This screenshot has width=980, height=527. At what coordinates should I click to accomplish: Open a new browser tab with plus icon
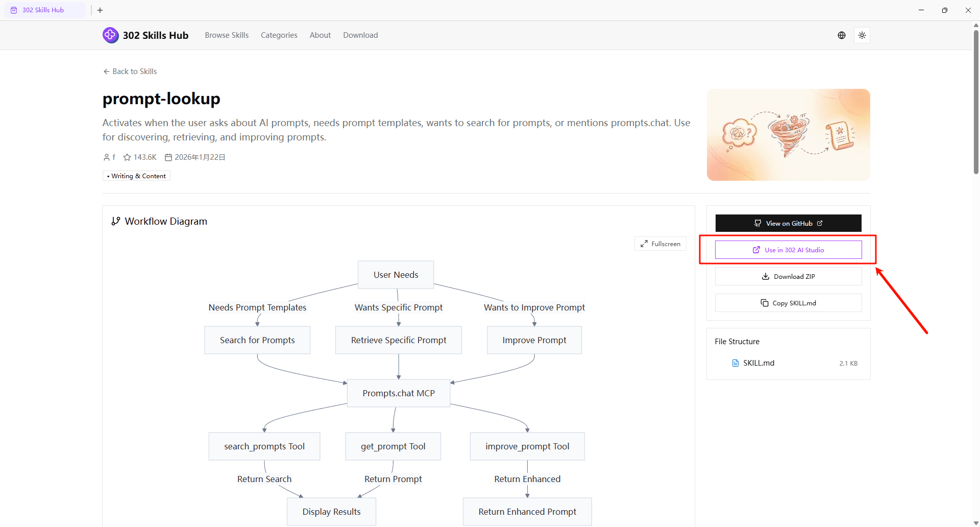tap(100, 10)
